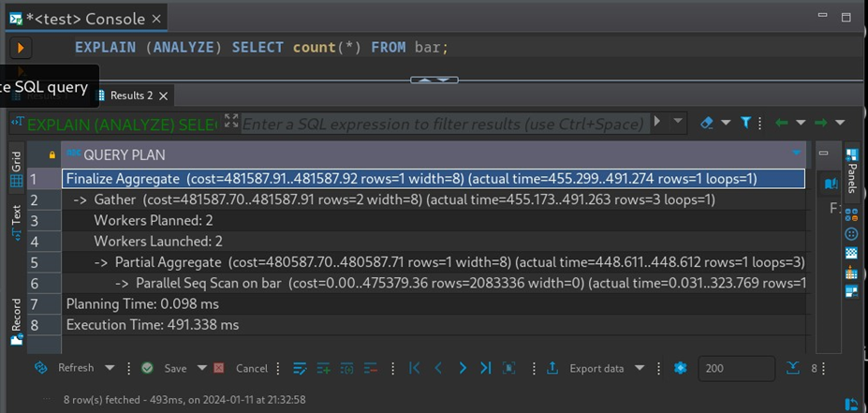The width and height of the screenshot is (868, 413).
Task: Click the bottom-most icon in the Panels strip
Action: click(852, 405)
